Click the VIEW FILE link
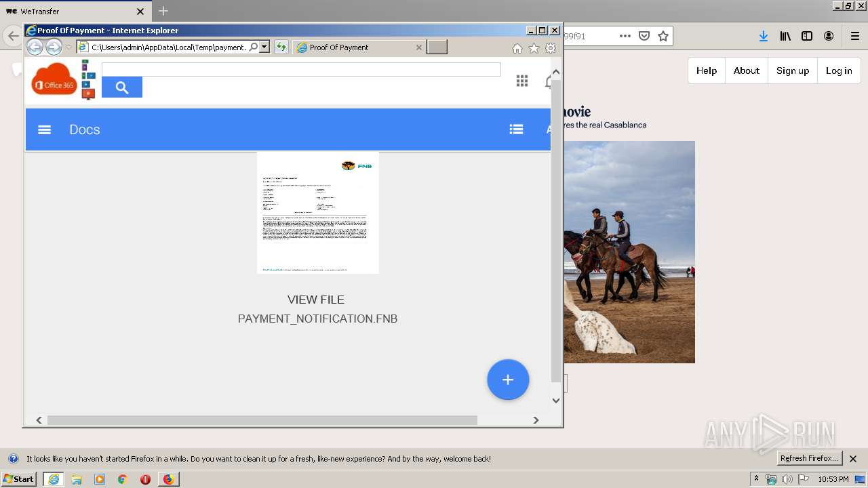 [x=316, y=300]
